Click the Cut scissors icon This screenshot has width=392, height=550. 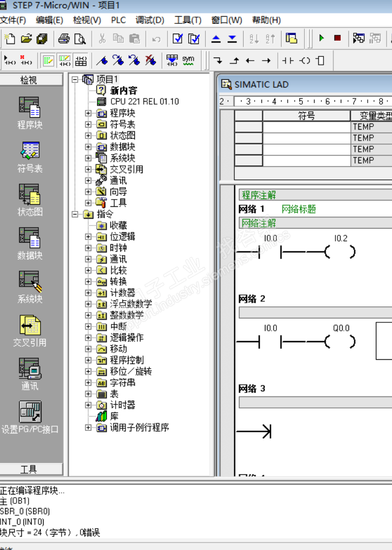(x=102, y=38)
